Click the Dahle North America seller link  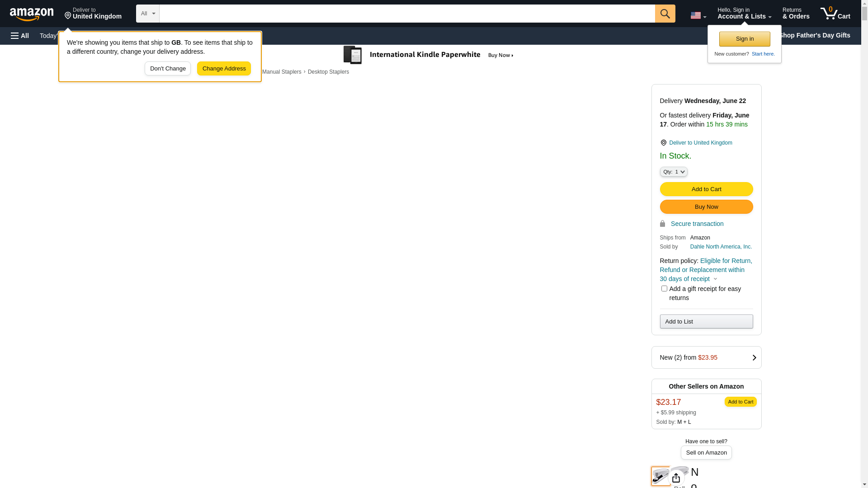[x=721, y=247]
